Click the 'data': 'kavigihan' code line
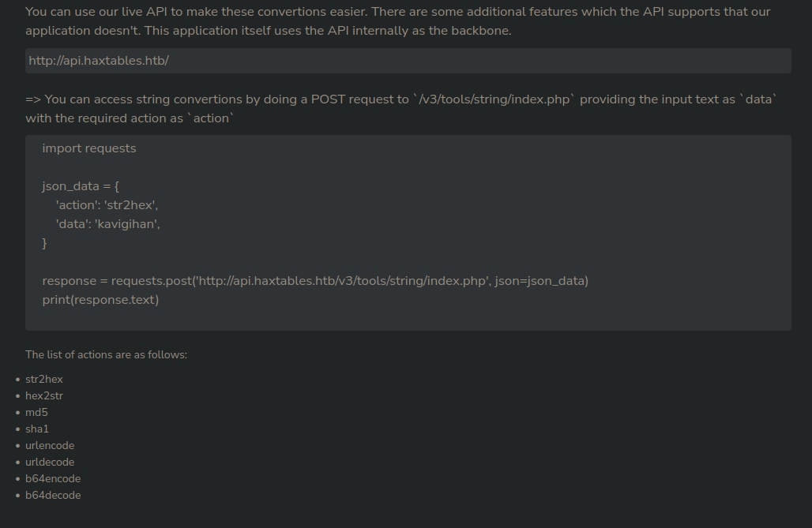812x528 pixels. point(107,224)
